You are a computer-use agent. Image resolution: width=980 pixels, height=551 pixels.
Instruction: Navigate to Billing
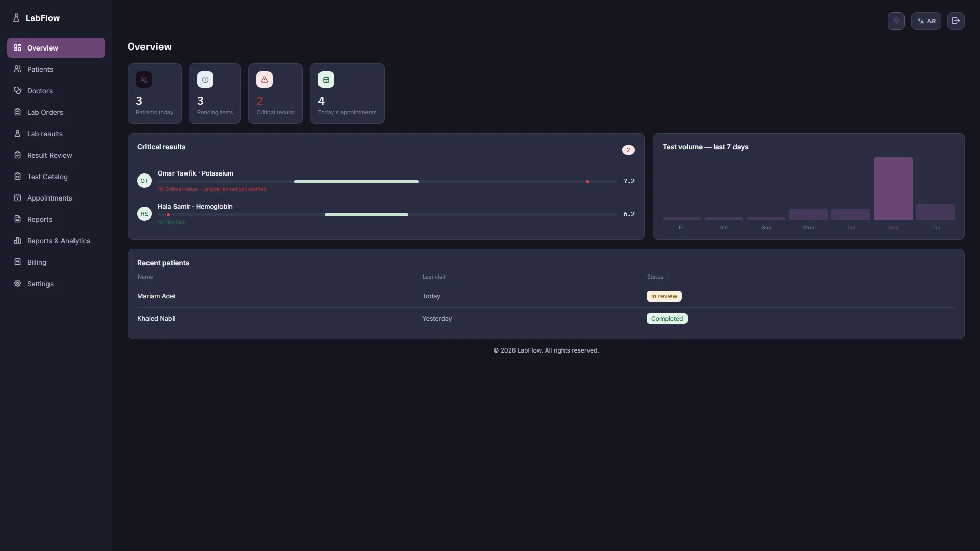[56, 262]
